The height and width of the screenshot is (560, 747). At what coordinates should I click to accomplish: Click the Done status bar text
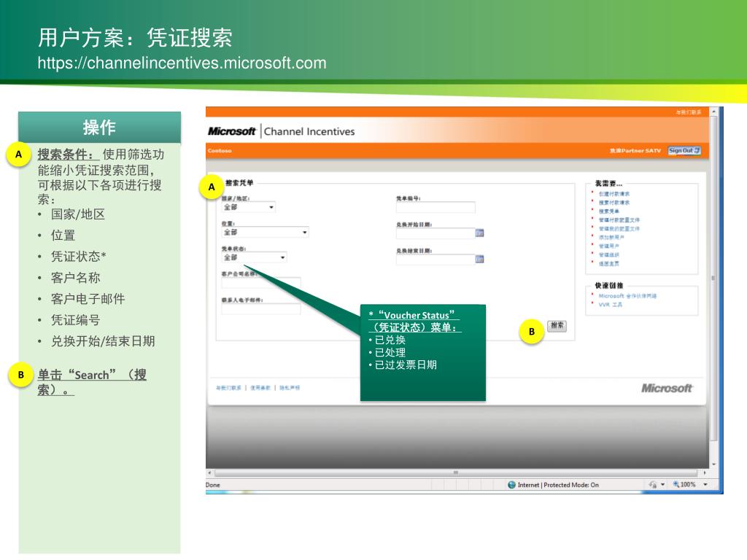[x=213, y=485]
